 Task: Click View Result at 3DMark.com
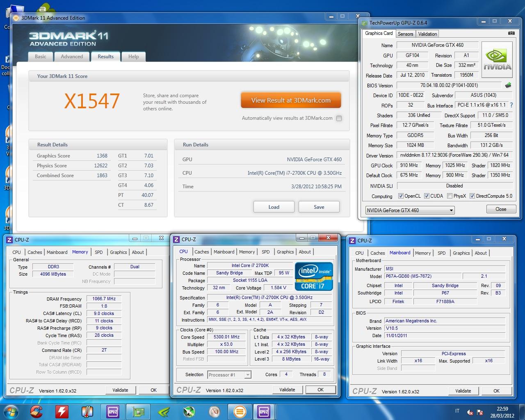click(291, 100)
